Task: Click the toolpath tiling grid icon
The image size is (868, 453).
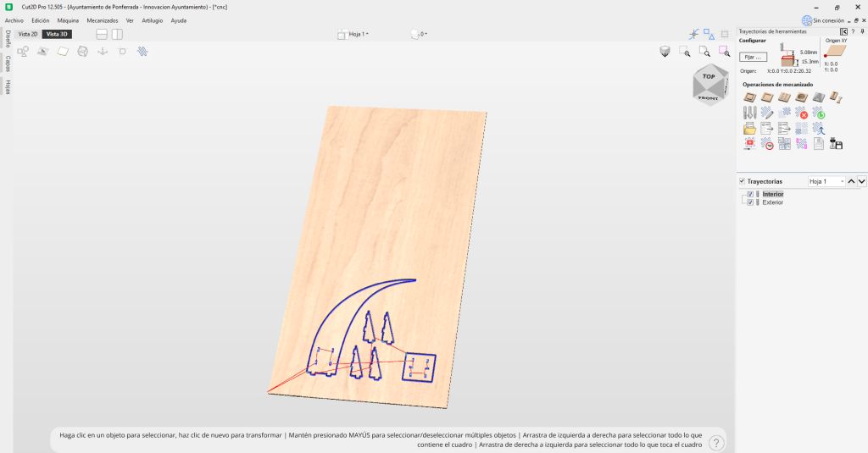Action: coord(801,129)
